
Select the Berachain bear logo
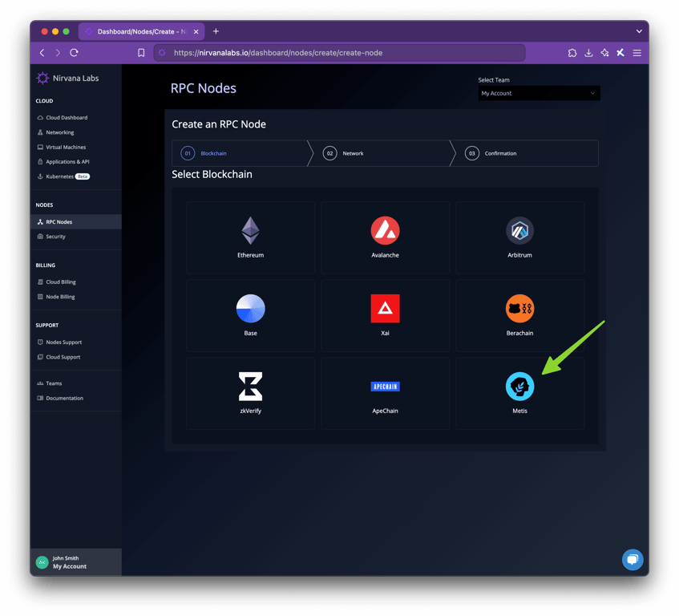click(x=519, y=309)
